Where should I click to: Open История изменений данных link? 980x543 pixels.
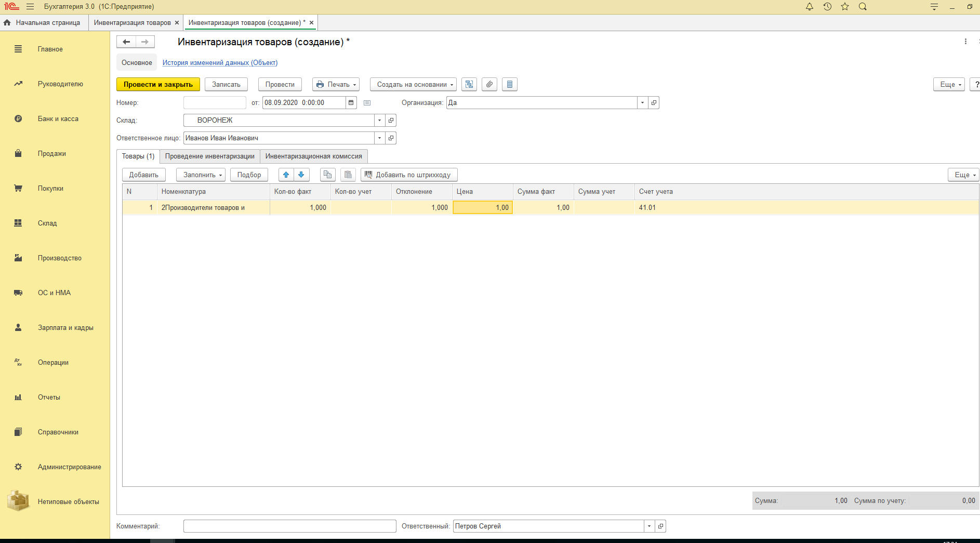pyautogui.click(x=220, y=63)
